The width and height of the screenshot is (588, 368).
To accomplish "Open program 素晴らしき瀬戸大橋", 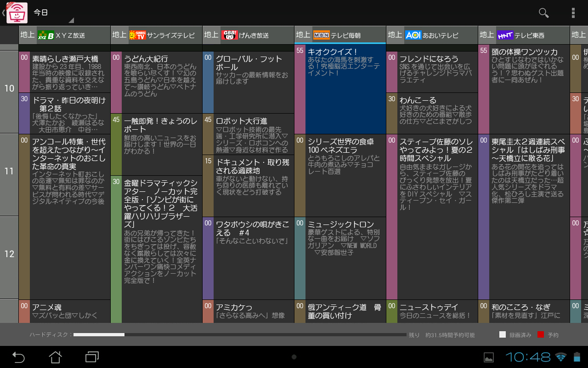I will [64, 72].
